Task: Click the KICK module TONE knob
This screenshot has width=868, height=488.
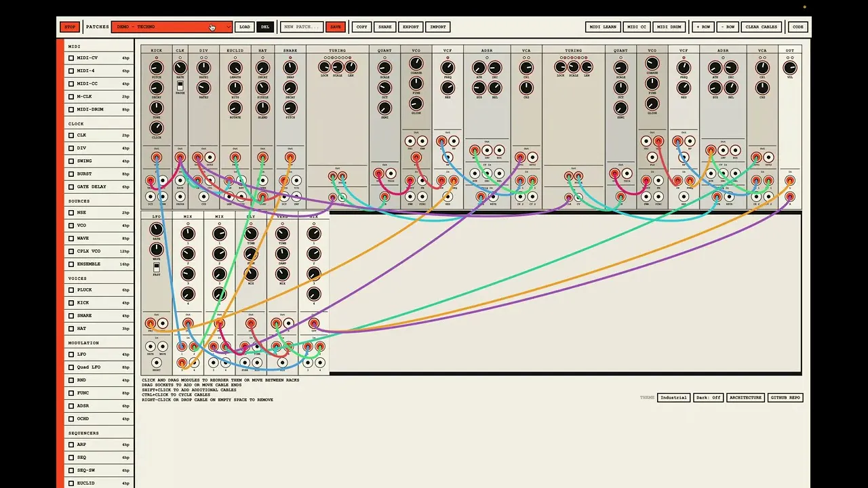Action: [x=157, y=107]
